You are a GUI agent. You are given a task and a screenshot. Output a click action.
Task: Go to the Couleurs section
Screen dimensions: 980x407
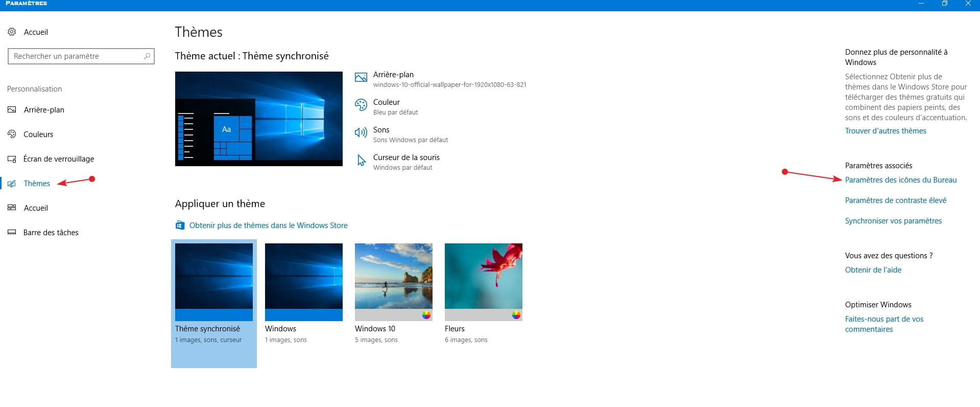38,134
